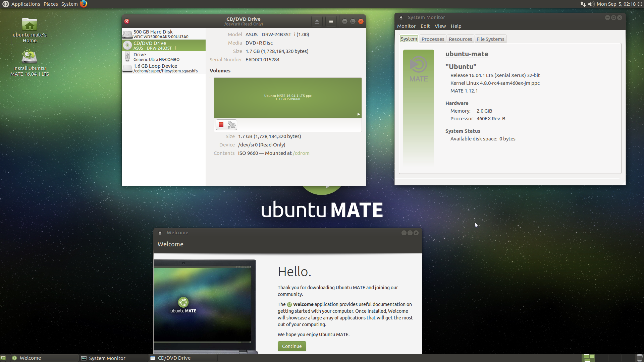Unmount the volume with red stop button
Screen dimensions: 644x362
[x=221, y=125]
